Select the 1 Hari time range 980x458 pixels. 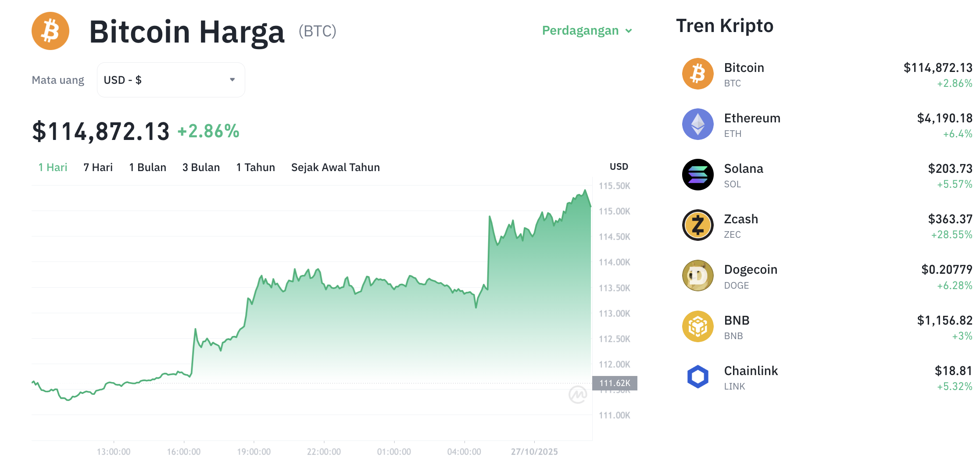click(x=53, y=167)
